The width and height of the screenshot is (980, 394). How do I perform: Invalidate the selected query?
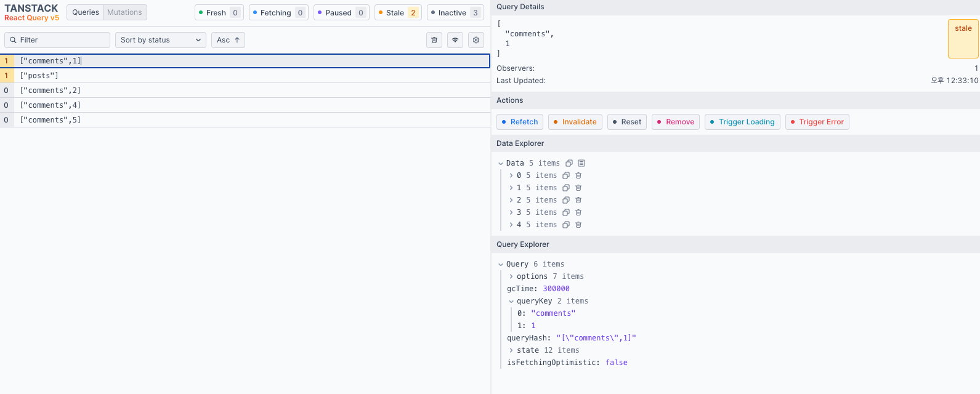point(575,122)
